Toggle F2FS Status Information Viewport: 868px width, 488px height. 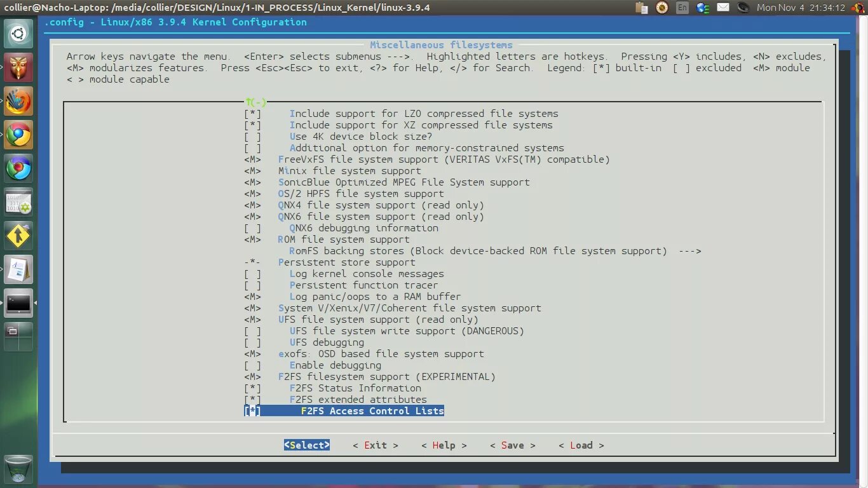click(332, 388)
